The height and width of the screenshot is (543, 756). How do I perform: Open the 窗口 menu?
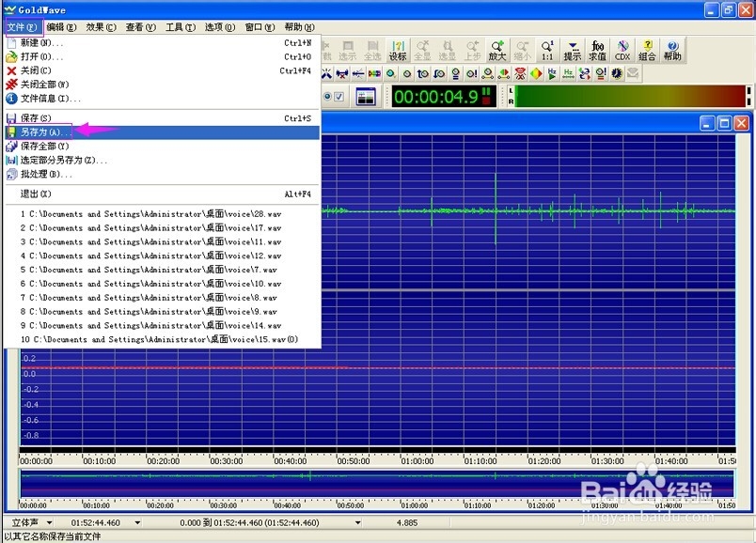click(260, 27)
